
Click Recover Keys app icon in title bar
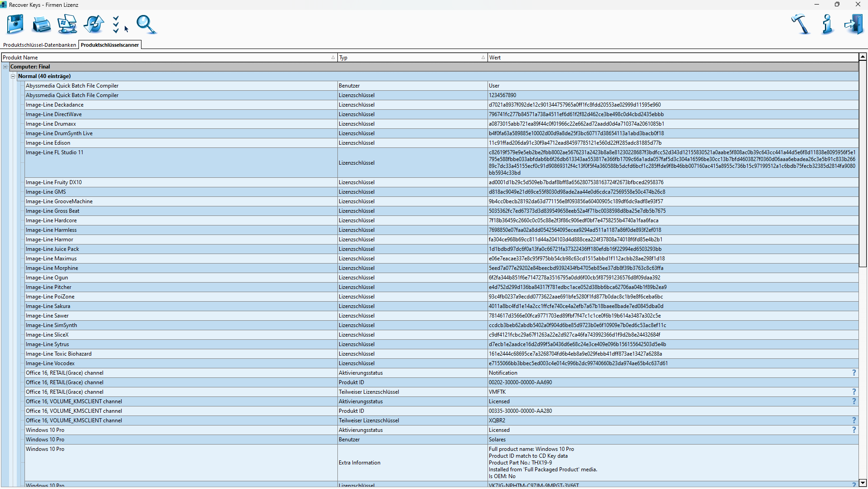(4, 5)
